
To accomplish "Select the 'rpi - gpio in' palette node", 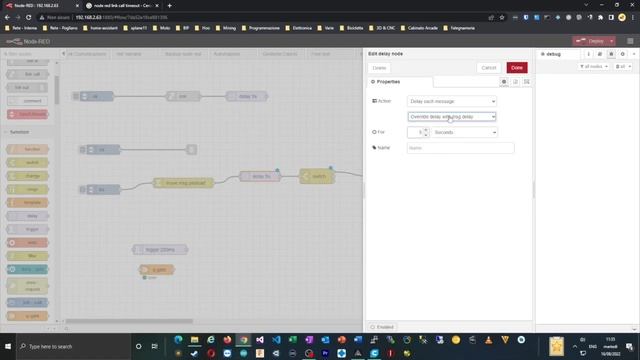I will pos(28,269).
